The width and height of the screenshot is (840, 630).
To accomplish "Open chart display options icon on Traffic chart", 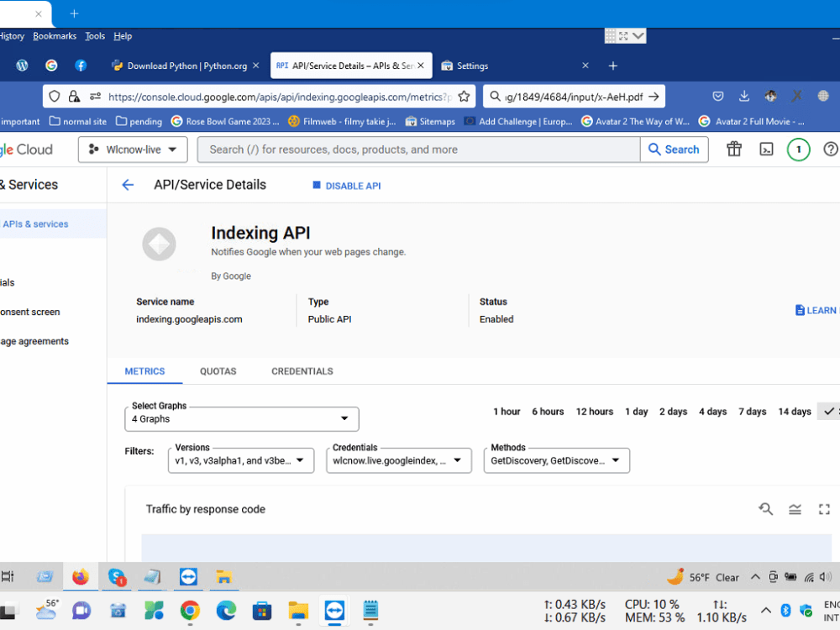I will coord(795,509).
